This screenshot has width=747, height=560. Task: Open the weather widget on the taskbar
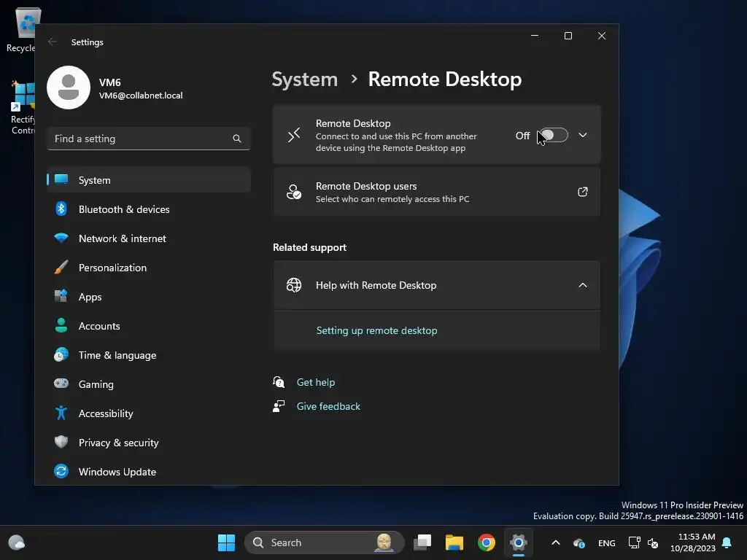click(17, 542)
